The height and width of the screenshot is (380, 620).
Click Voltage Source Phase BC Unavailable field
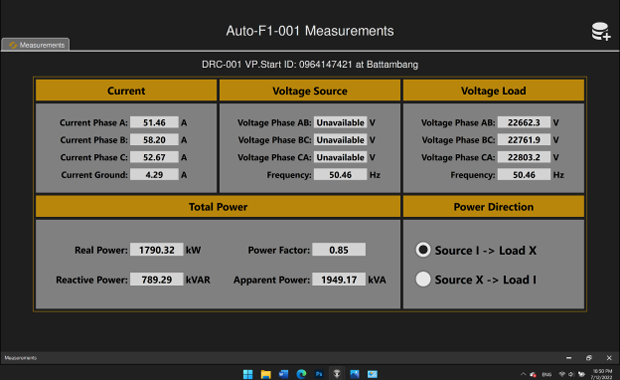pos(340,140)
